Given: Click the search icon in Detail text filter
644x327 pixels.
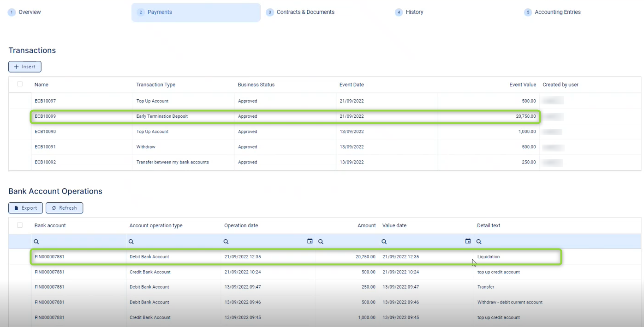Looking at the screenshot, I should click(x=479, y=242).
